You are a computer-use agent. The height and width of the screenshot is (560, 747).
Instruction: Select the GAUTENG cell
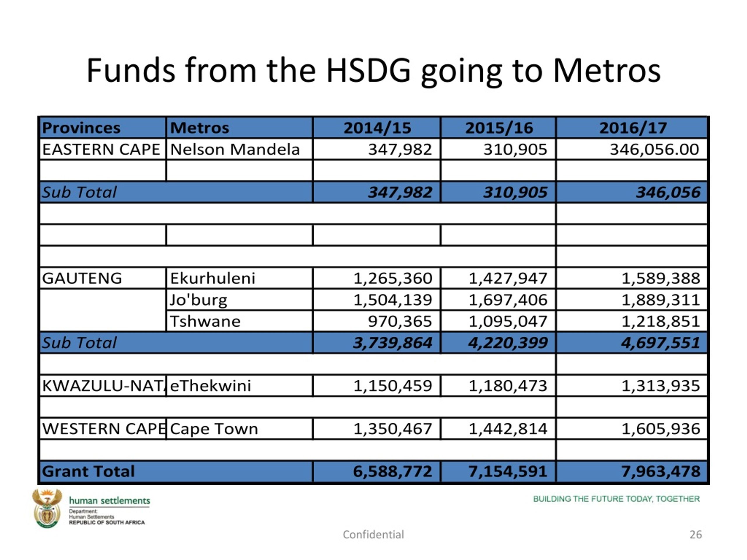103,278
